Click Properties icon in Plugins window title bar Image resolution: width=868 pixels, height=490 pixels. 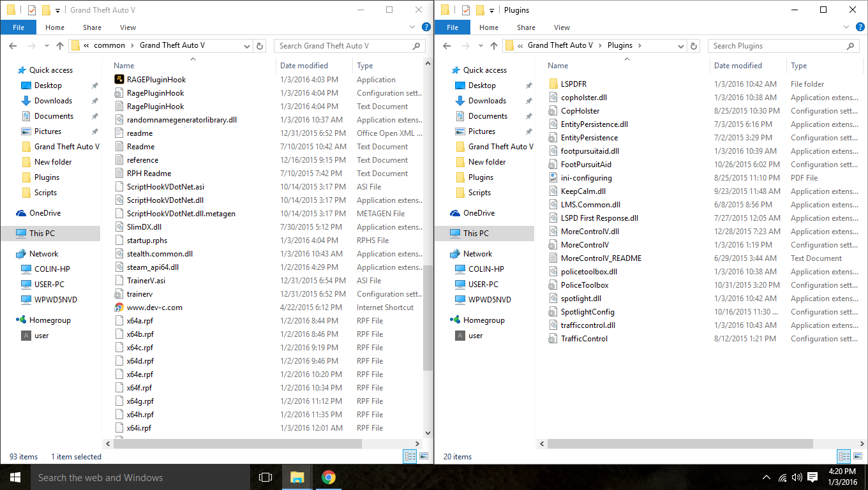466,10
